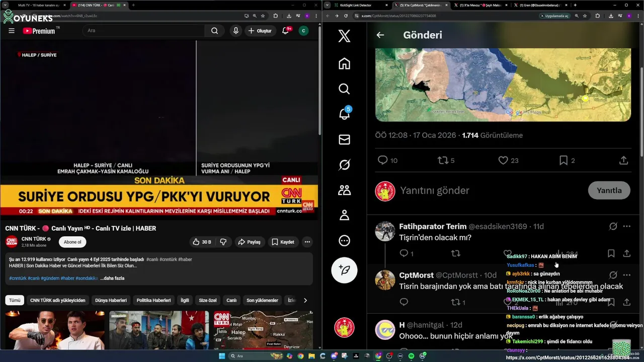644x362 pixels.
Task: Open three-dot menu on Fatihparator Terim reply
Action: [626, 226]
